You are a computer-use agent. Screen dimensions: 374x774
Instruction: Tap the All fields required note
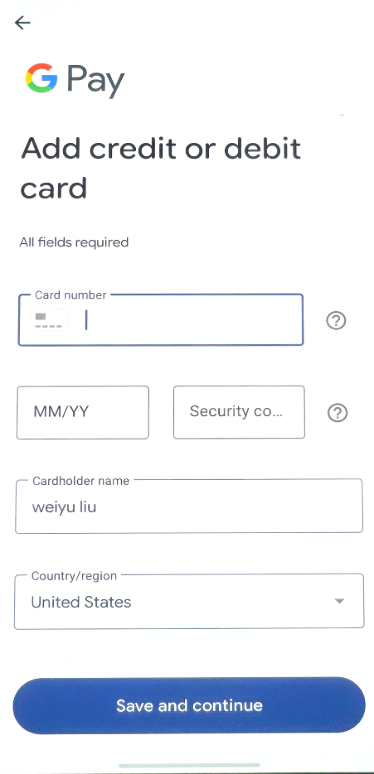(x=74, y=242)
